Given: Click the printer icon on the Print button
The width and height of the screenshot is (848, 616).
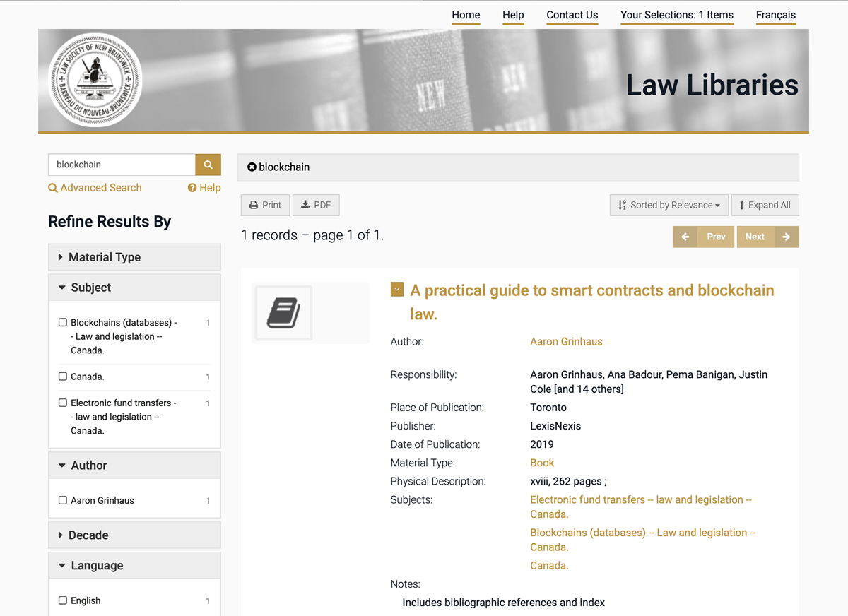Looking at the screenshot, I should [254, 204].
